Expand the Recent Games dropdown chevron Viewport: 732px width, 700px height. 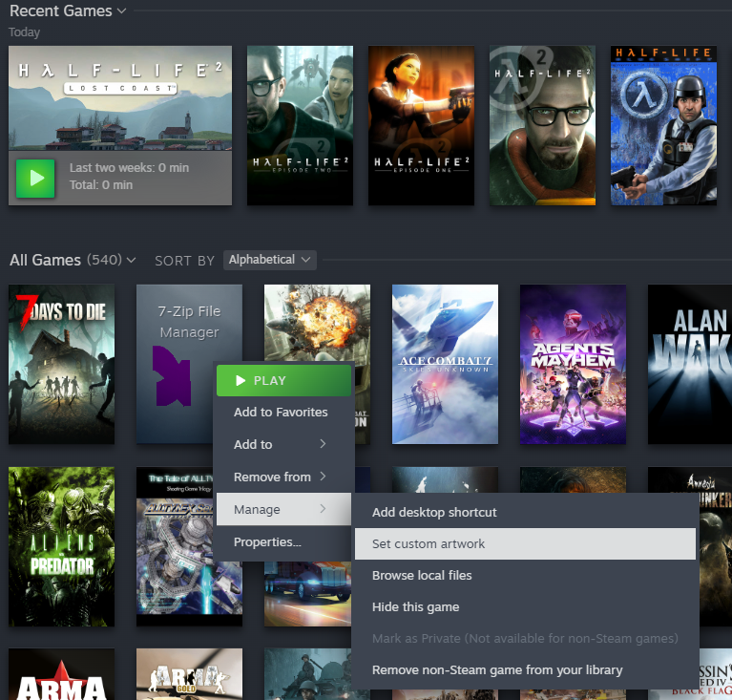coord(122,11)
